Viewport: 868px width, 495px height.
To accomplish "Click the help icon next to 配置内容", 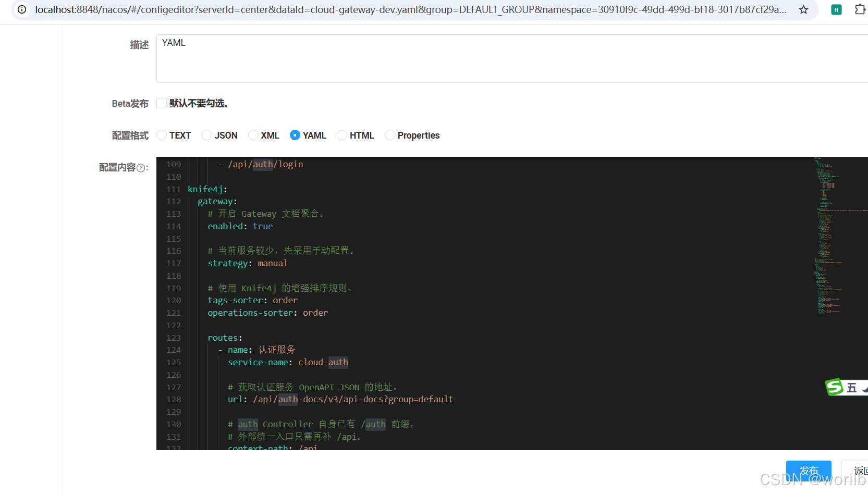I will tap(141, 168).
